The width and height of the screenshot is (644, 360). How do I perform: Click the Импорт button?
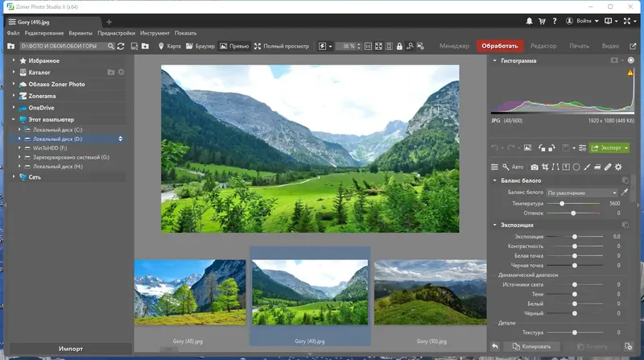pos(71,349)
